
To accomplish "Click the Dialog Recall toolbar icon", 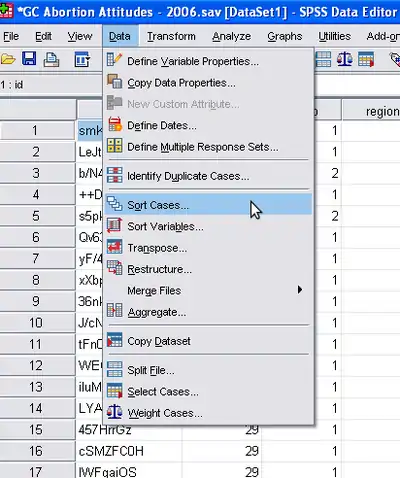I will [82, 60].
